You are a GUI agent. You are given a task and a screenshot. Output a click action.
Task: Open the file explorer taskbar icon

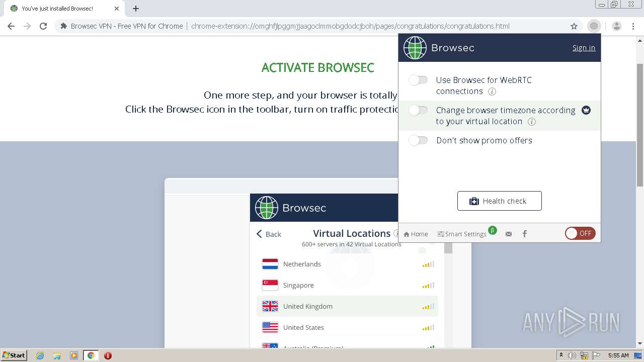click(57, 355)
